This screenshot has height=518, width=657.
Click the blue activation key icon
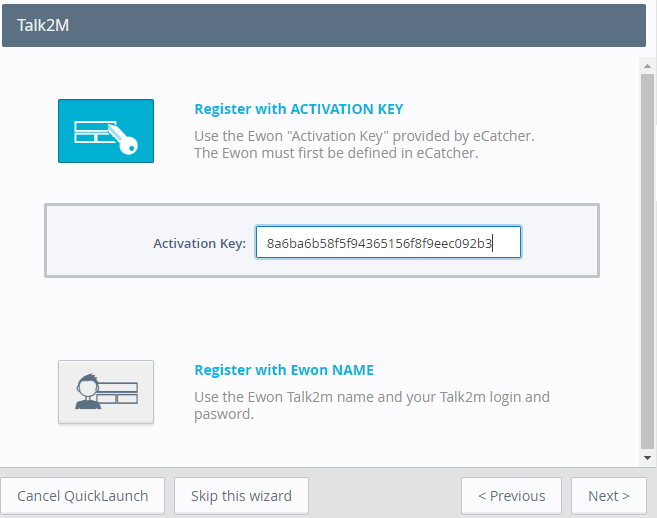pos(106,131)
